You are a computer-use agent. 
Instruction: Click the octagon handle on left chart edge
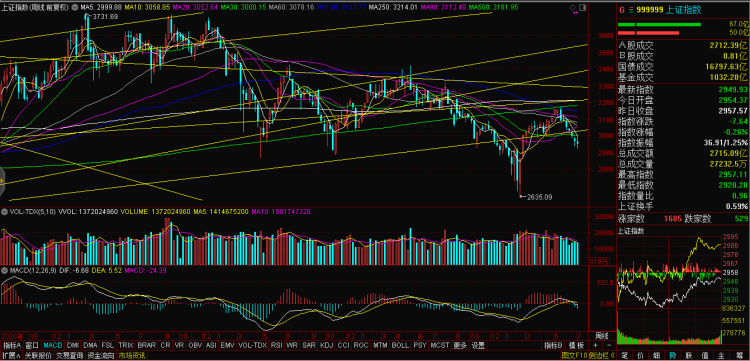coord(1,181)
